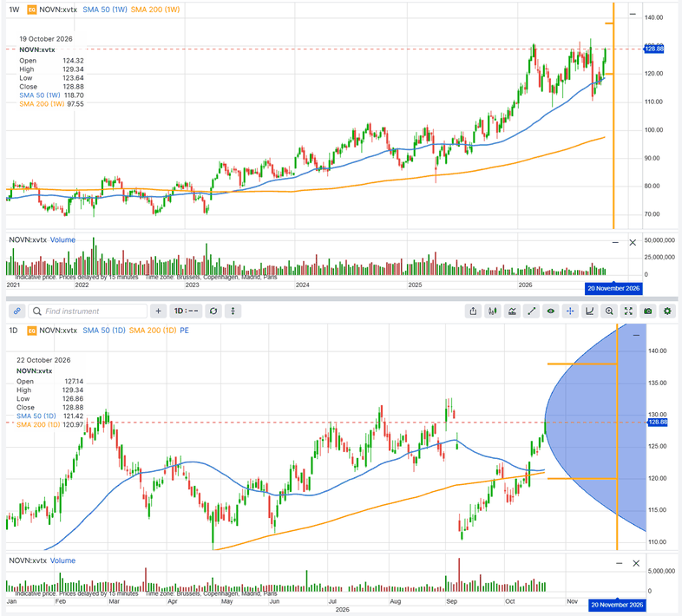Click the NOVN:xvtx ticker in daily header
Screen dimensions: 682x616
point(58,331)
